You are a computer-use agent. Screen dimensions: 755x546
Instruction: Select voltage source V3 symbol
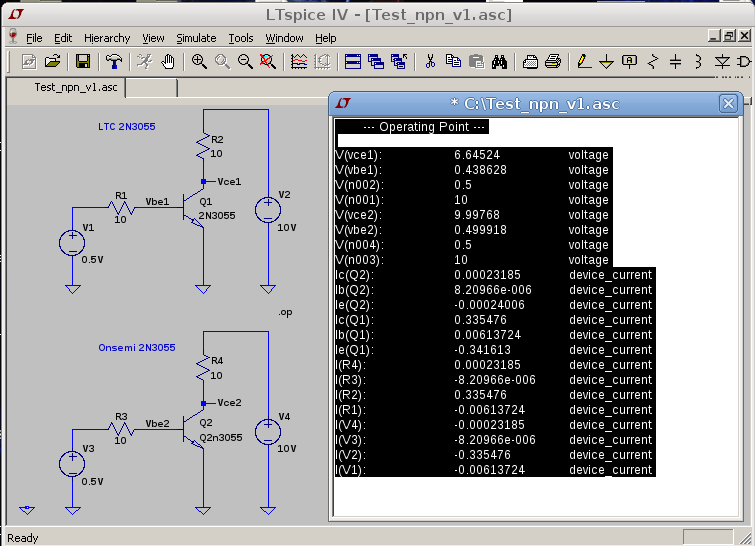[72, 464]
